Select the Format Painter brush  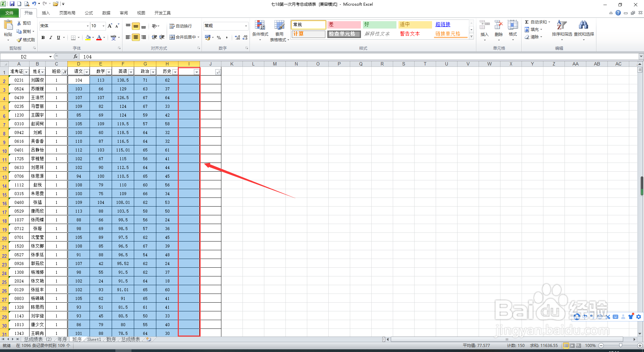(26, 40)
